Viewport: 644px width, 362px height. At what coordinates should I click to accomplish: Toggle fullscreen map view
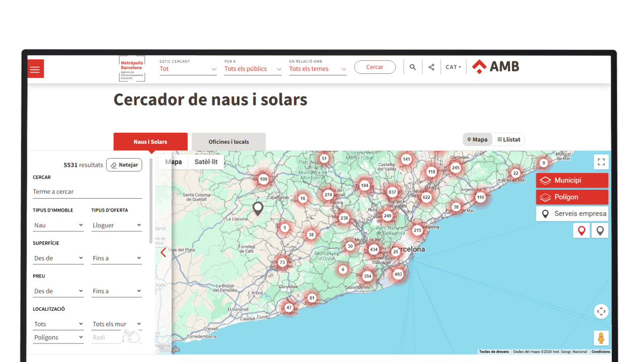tap(601, 162)
